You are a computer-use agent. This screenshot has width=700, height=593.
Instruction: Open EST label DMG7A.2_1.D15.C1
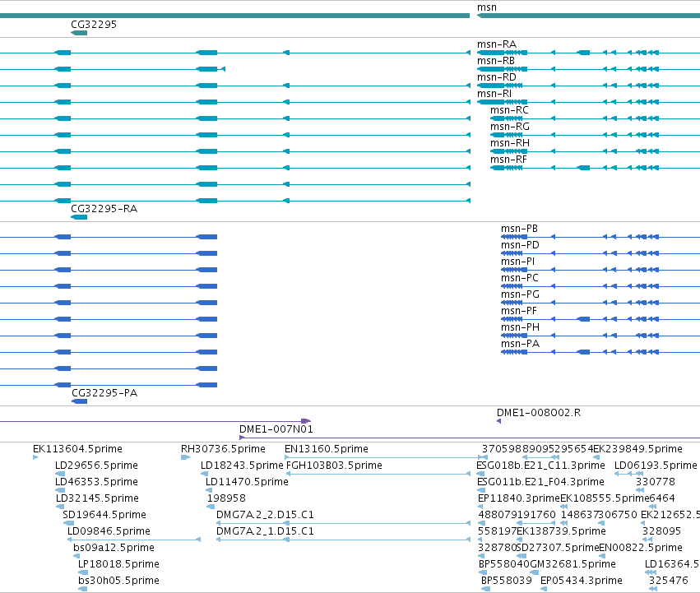pyautogui.click(x=265, y=531)
